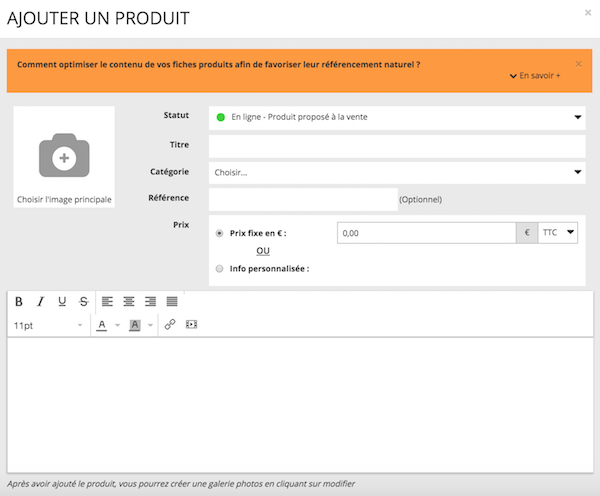
Task: Insert media with the video icon
Action: pos(192,325)
